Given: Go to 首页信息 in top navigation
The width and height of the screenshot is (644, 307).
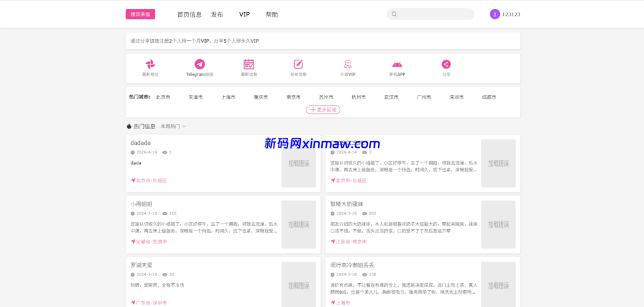Looking at the screenshot, I should coord(189,14).
